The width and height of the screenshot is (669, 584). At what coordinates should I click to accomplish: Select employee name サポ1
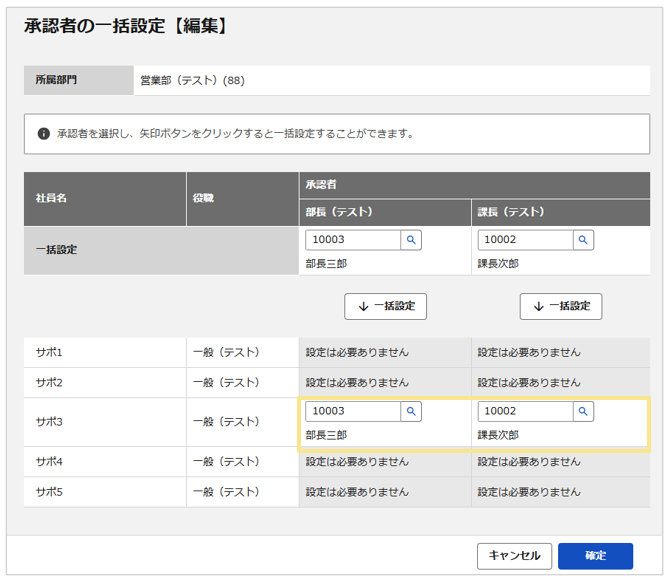click(x=49, y=352)
